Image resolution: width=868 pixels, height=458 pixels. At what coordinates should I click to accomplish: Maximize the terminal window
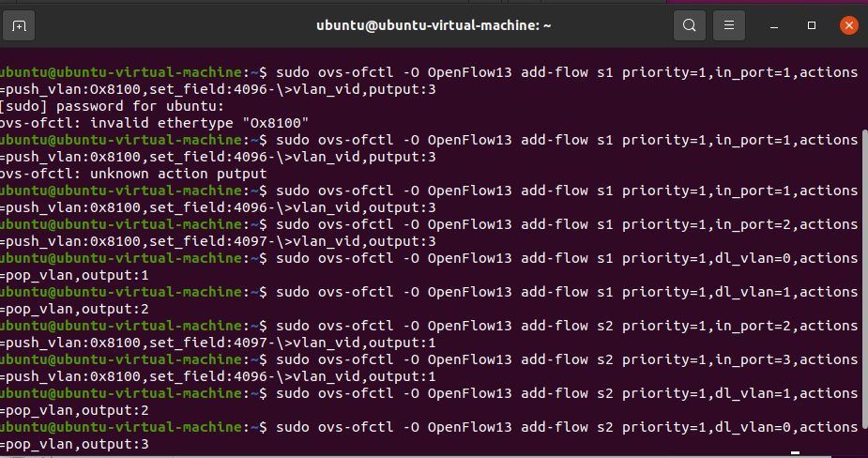click(x=812, y=25)
